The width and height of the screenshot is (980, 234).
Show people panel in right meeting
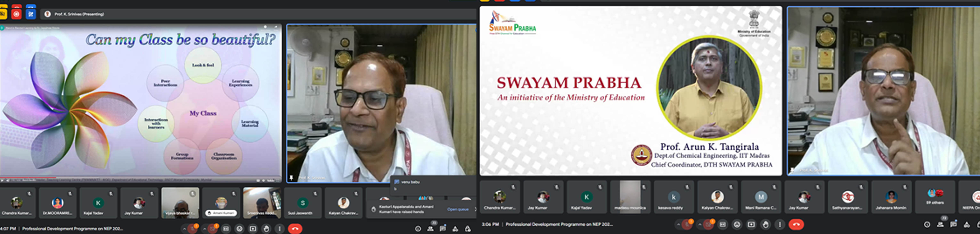click(x=940, y=225)
